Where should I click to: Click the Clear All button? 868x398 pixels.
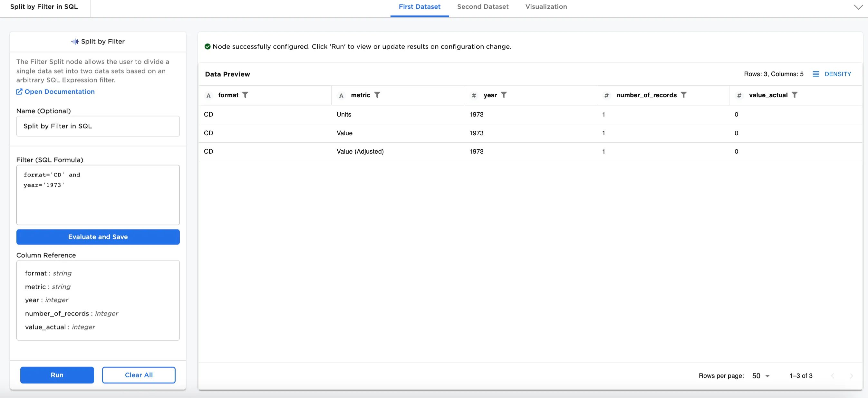(139, 375)
